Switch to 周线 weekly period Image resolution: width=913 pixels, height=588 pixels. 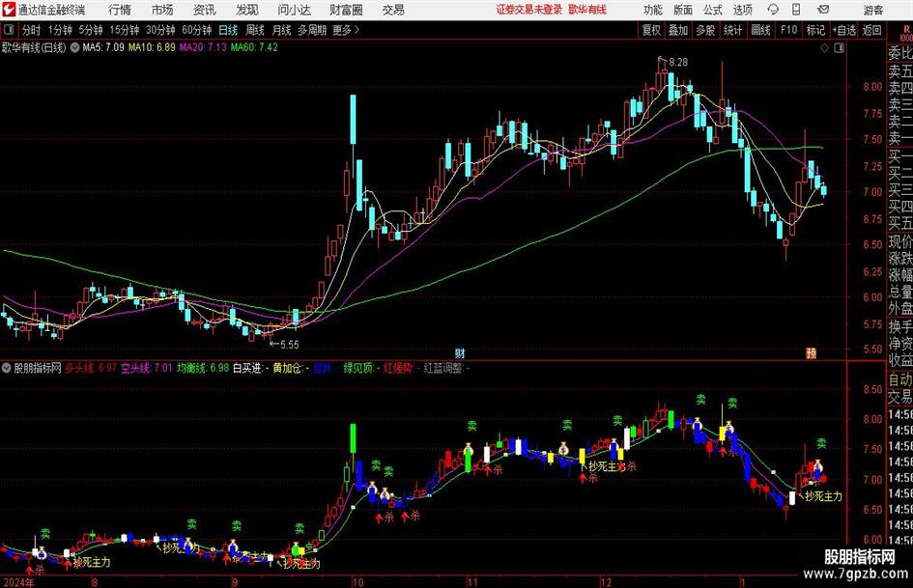(254, 30)
